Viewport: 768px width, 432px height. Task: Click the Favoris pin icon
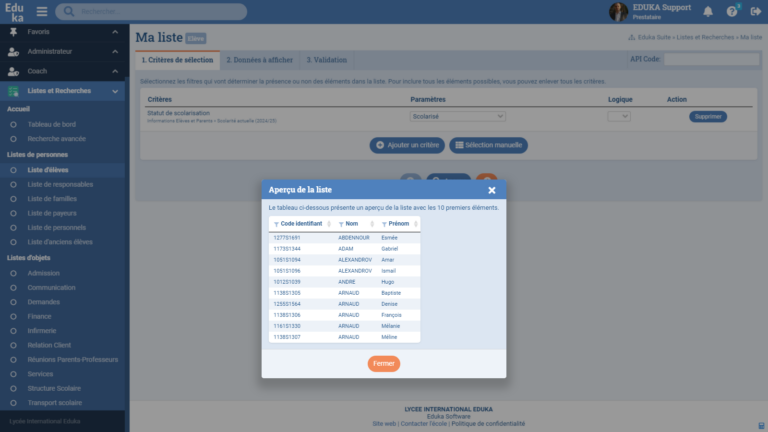click(13, 32)
